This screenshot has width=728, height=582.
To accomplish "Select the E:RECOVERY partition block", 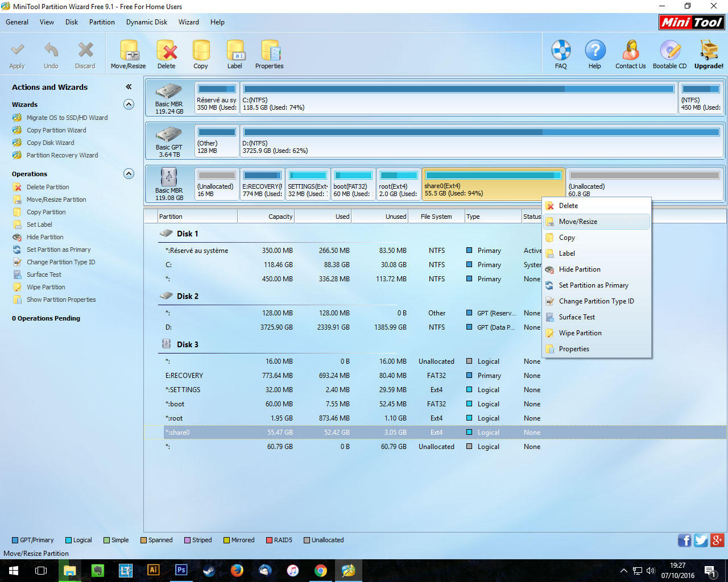I will pyautogui.click(x=262, y=184).
